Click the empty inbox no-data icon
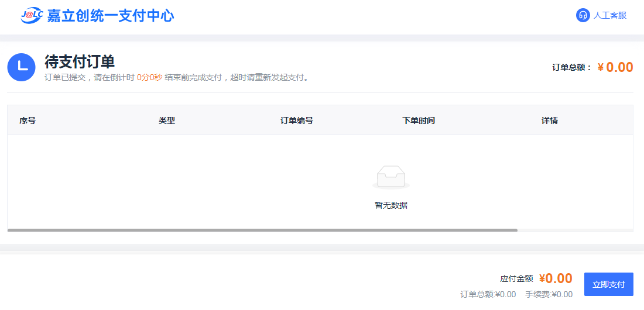The image size is (644, 310). tap(391, 177)
